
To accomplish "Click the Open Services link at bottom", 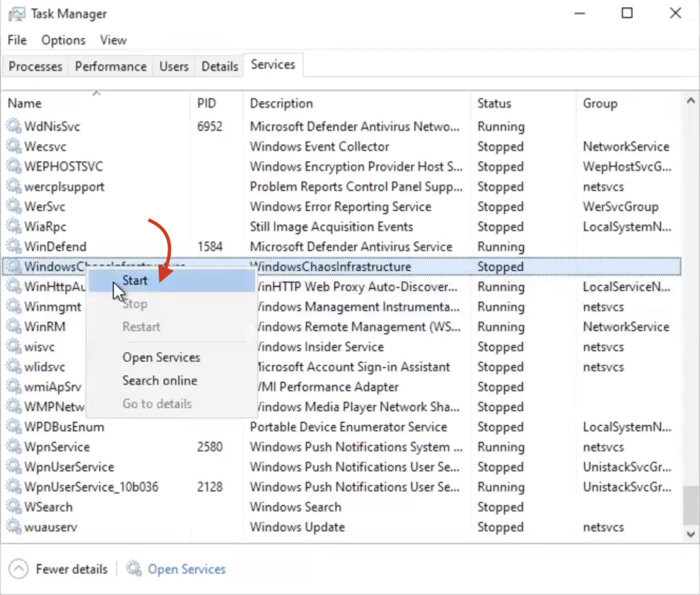I will click(x=186, y=569).
